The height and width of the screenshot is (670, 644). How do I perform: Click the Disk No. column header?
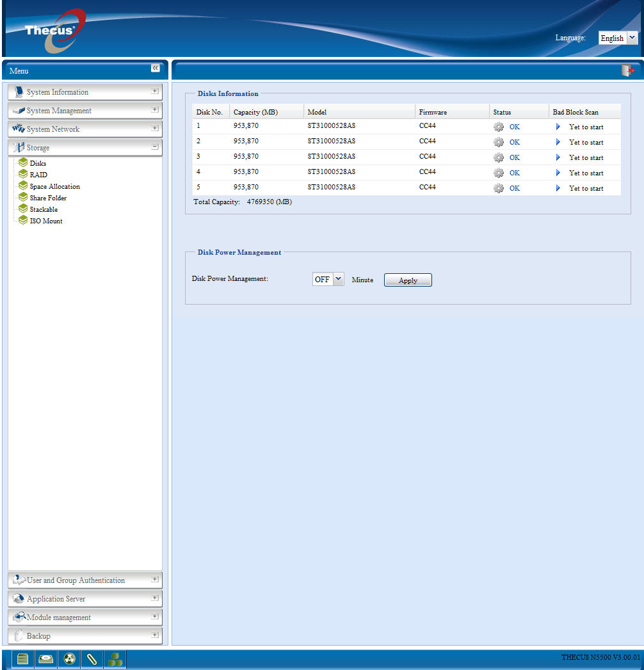coord(211,112)
